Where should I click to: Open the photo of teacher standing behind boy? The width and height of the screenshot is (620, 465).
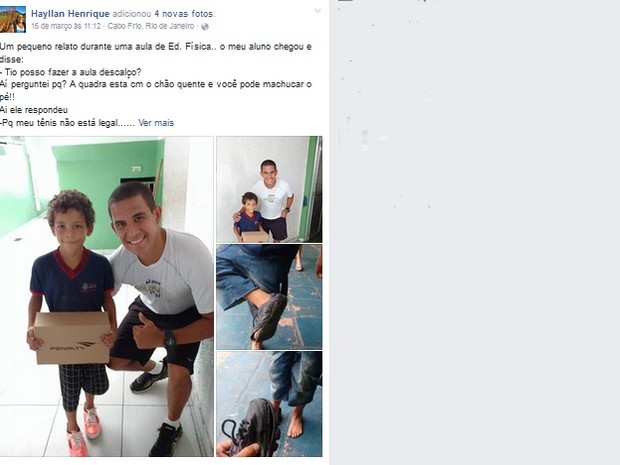coord(269,189)
